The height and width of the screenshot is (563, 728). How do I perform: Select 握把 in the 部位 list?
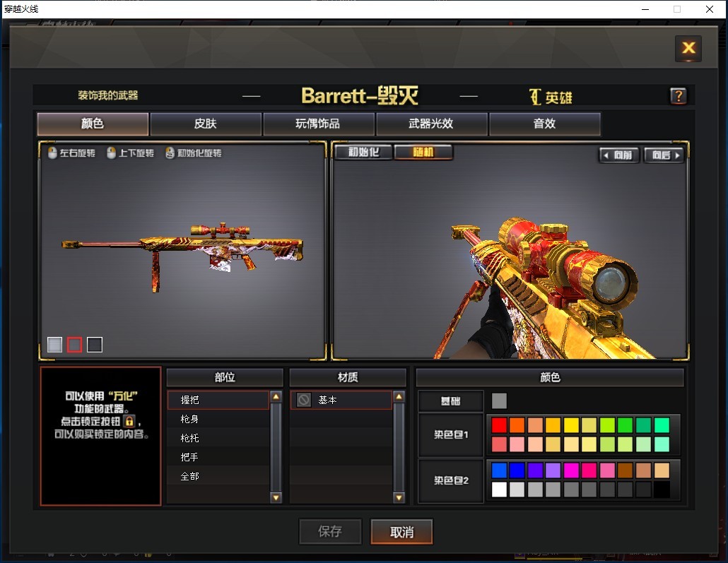tap(218, 400)
